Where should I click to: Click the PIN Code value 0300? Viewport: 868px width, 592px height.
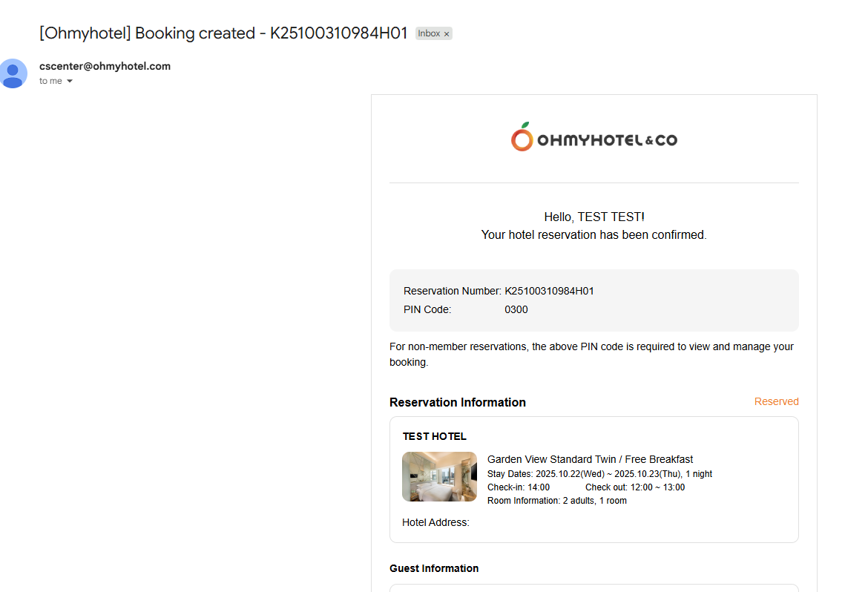coord(516,309)
